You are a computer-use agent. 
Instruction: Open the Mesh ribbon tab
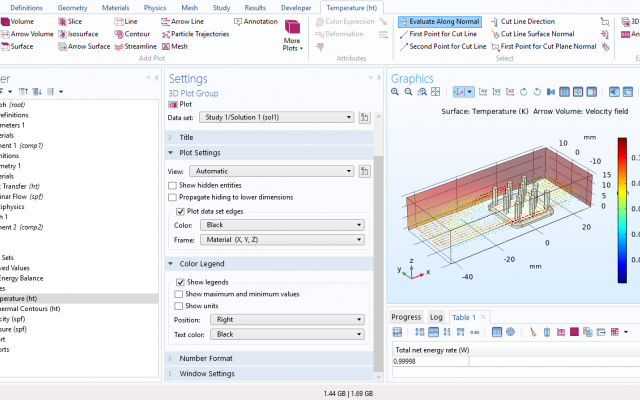189,8
